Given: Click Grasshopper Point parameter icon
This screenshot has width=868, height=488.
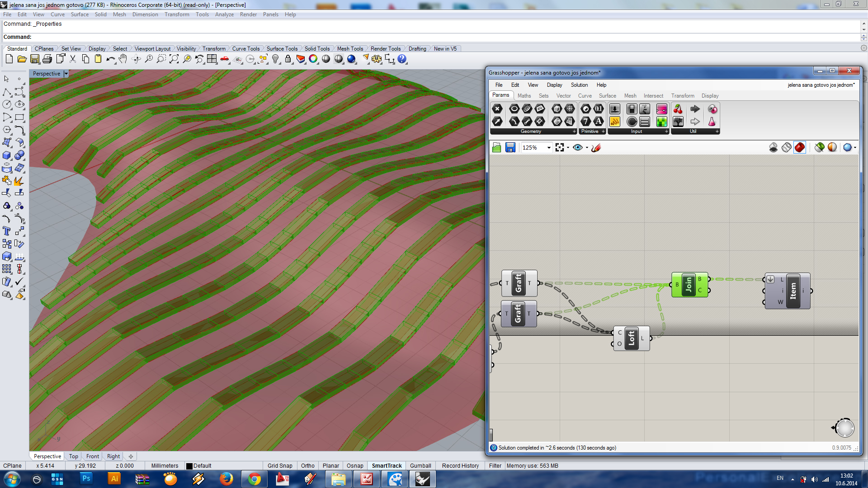Looking at the screenshot, I should point(497,109).
